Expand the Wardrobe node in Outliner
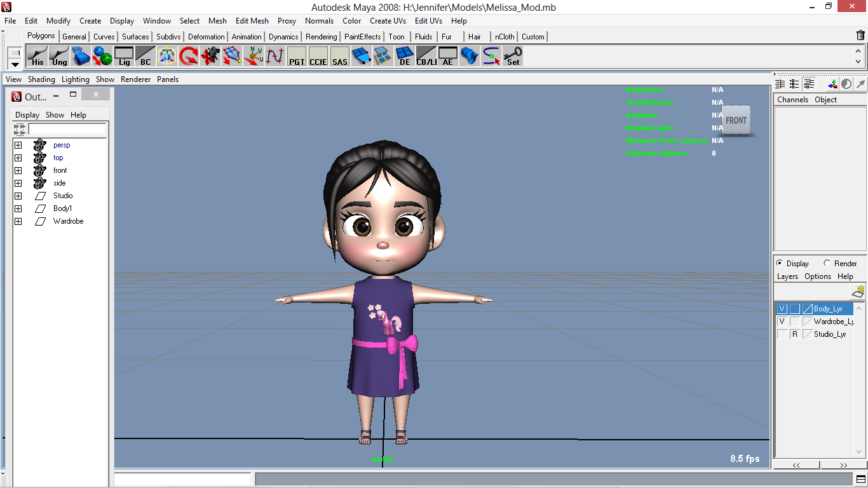This screenshot has width=868, height=488. [x=18, y=221]
